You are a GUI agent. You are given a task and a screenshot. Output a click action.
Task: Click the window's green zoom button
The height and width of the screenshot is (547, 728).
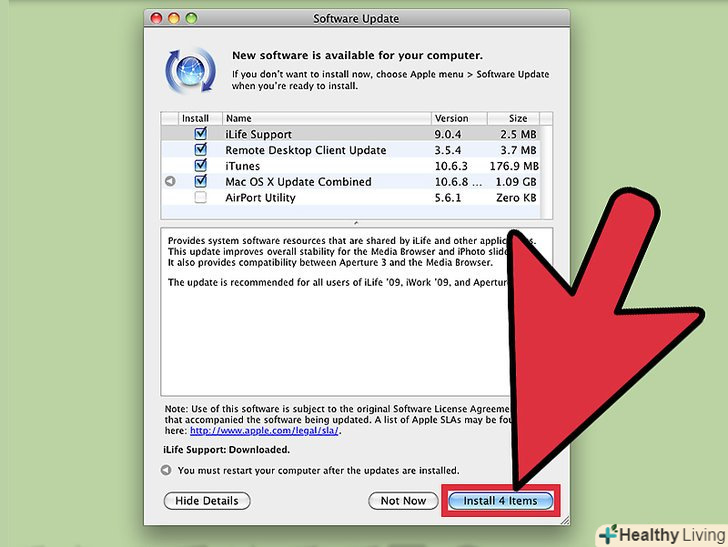(191, 18)
